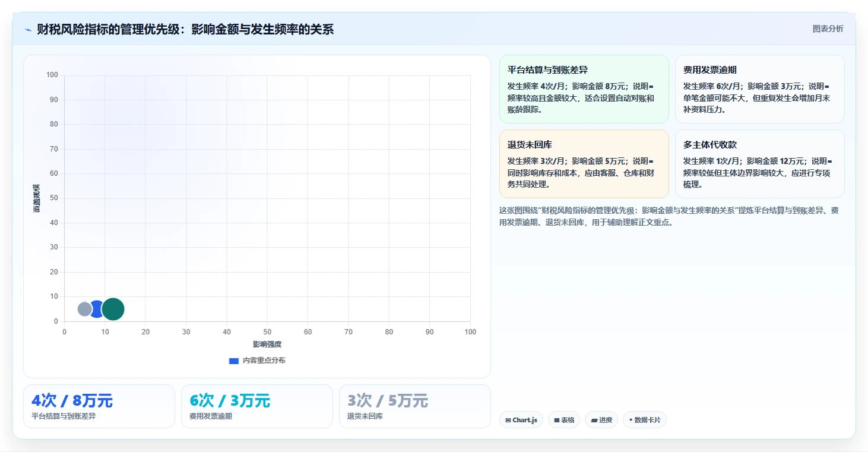
Task: Click the x-axis label 影响强度
Action: (267, 344)
